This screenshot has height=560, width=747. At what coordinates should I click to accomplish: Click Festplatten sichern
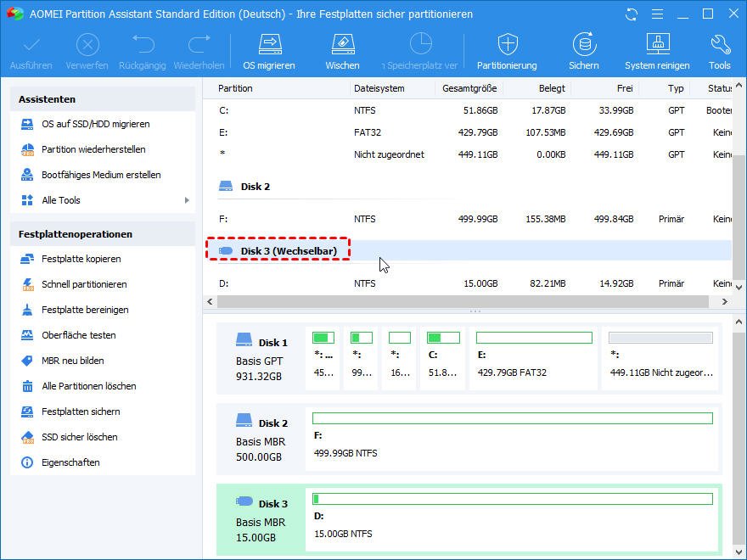(x=81, y=412)
